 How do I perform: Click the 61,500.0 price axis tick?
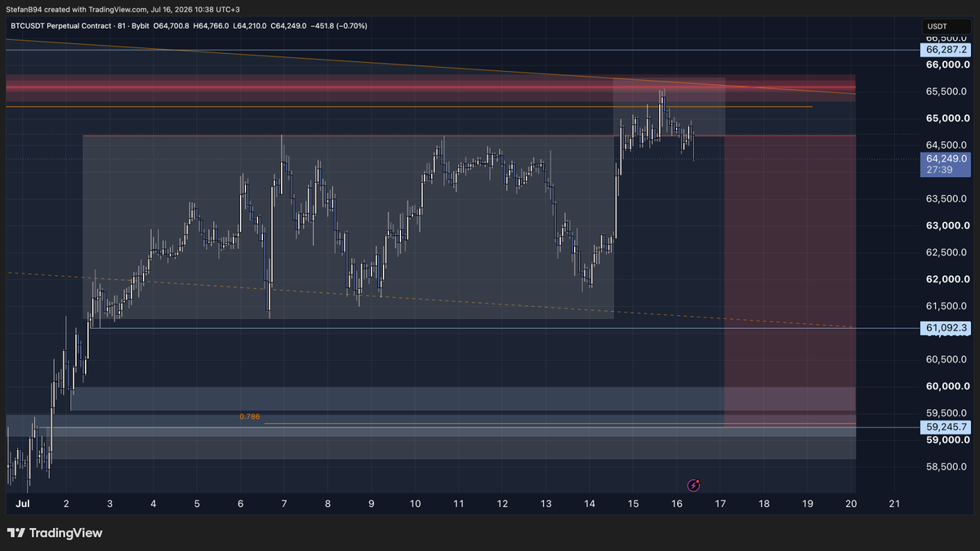pyautogui.click(x=948, y=306)
